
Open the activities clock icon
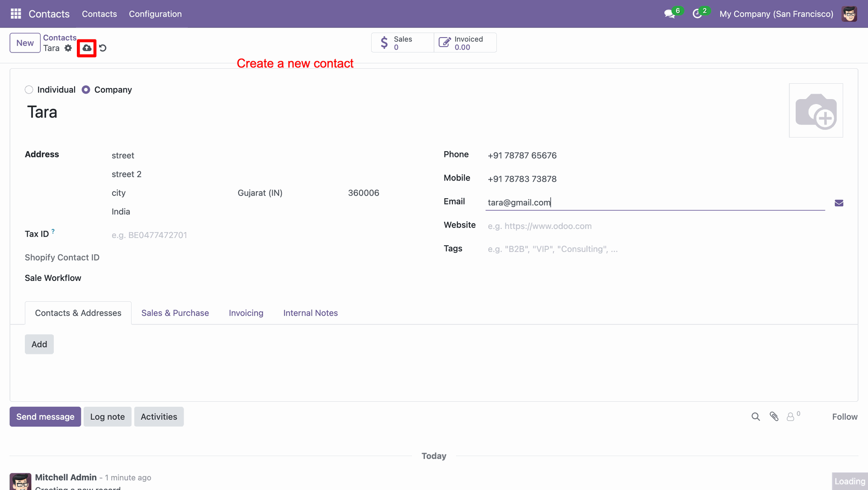pyautogui.click(x=697, y=14)
